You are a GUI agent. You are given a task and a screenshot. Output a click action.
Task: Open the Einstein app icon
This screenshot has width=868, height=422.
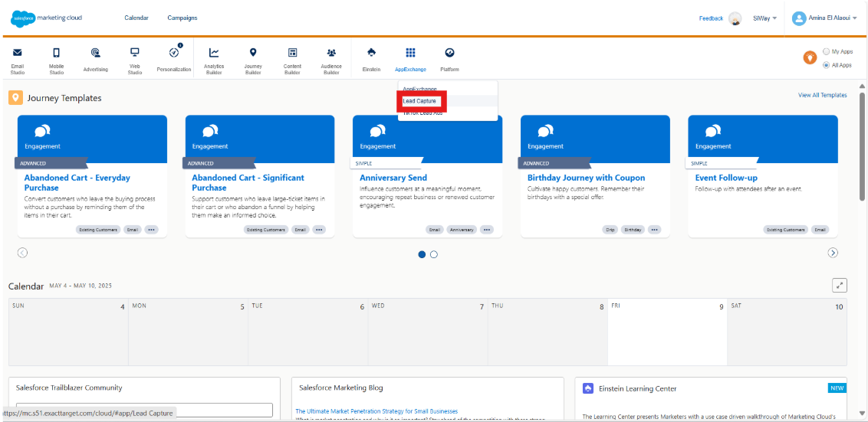(371, 53)
